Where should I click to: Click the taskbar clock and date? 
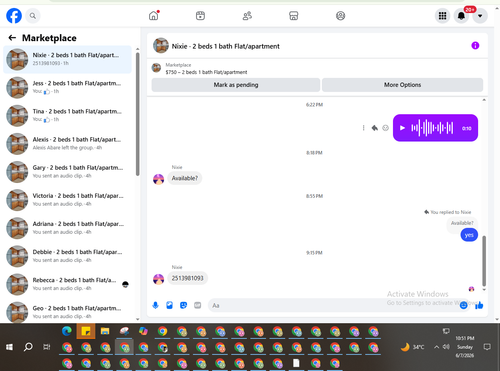point(465,347)
